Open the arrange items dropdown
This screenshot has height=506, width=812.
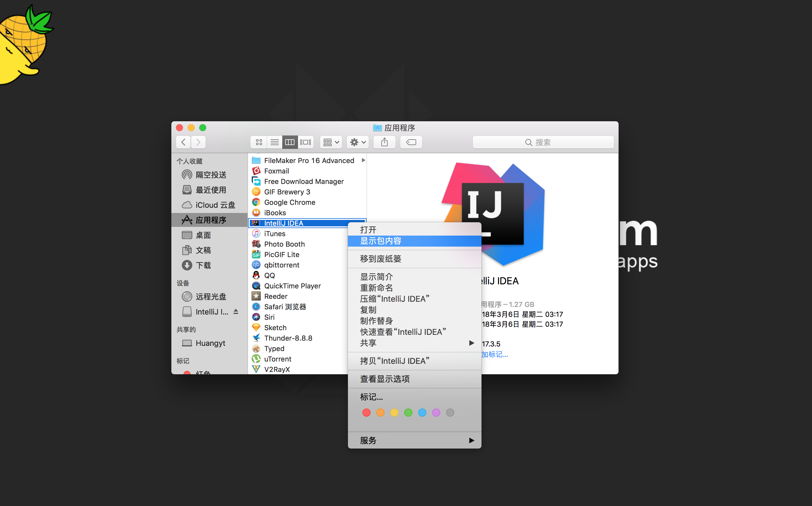point(331,142)
